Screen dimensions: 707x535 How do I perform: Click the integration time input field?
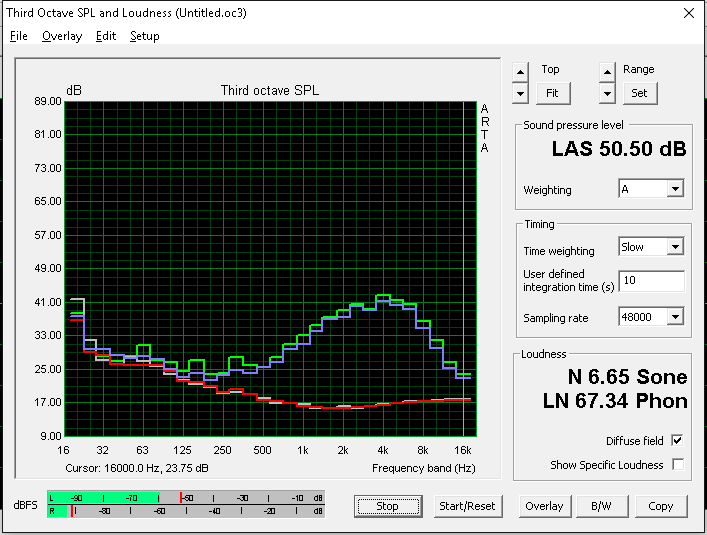[x=651, y=281]
